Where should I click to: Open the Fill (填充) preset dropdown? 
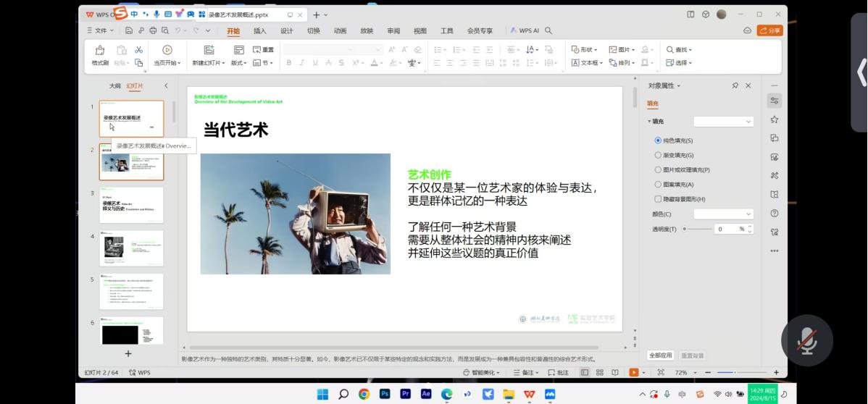tap(723, 122)
